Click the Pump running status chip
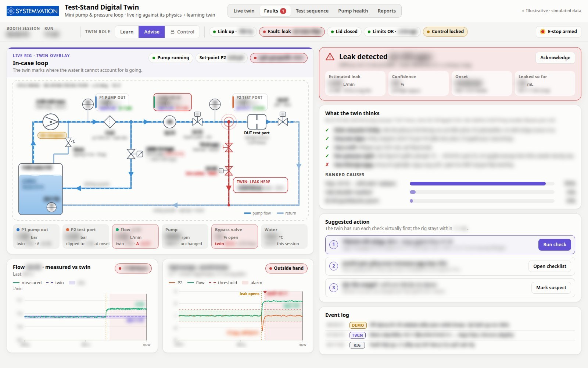 171,58
